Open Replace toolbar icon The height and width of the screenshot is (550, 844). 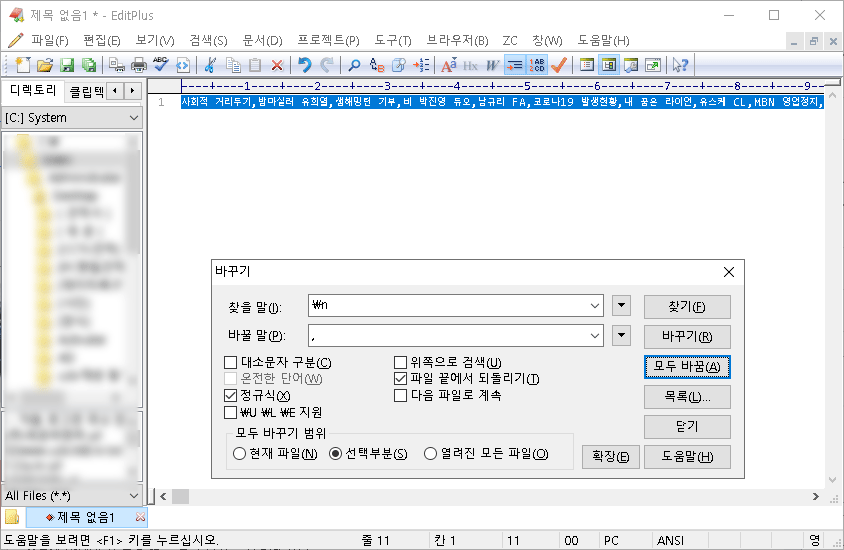[x=377, y=65]
